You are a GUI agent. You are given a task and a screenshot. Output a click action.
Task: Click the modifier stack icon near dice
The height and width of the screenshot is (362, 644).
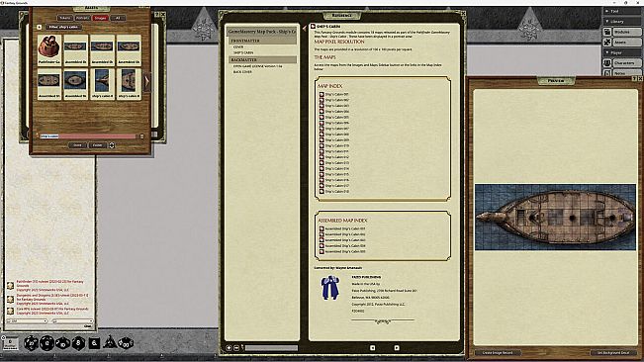4,338
